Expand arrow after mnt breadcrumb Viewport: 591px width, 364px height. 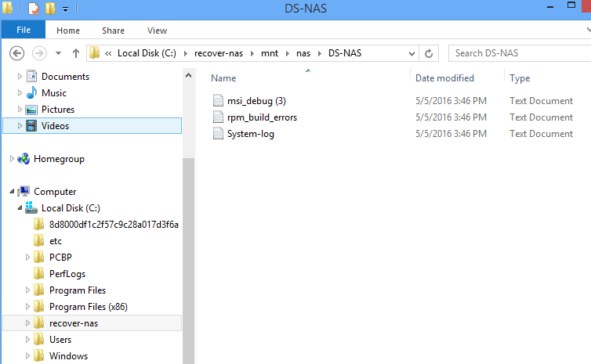click(287, 53)
